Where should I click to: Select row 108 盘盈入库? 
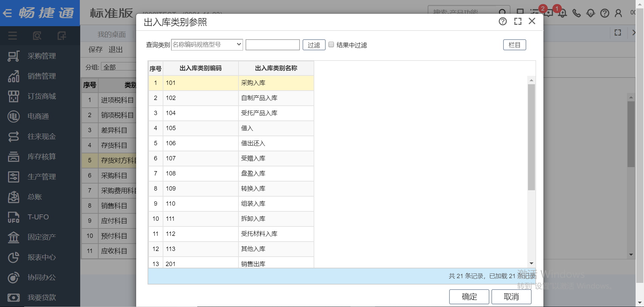click(231, 173)
